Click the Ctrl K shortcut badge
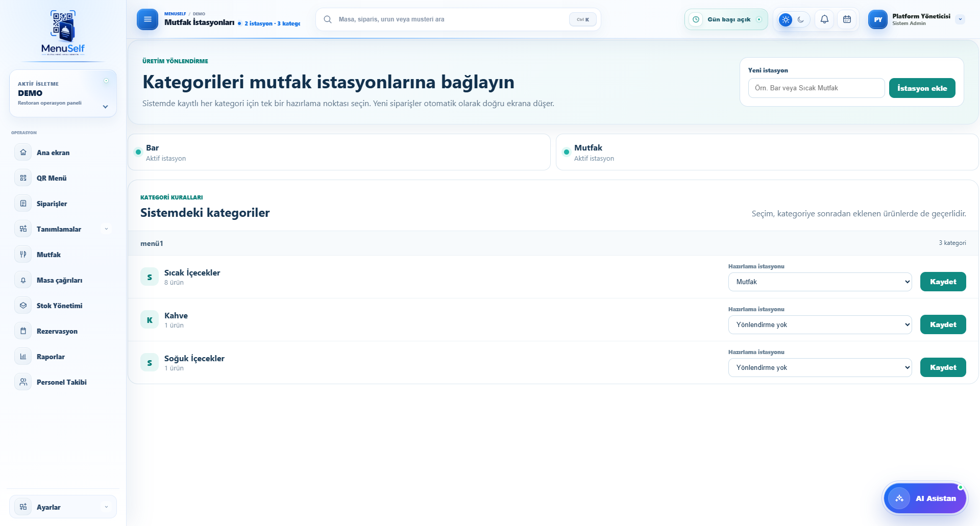Image resolution: width=980 pixels, height=526 pixels. click(x=582, y=19)
